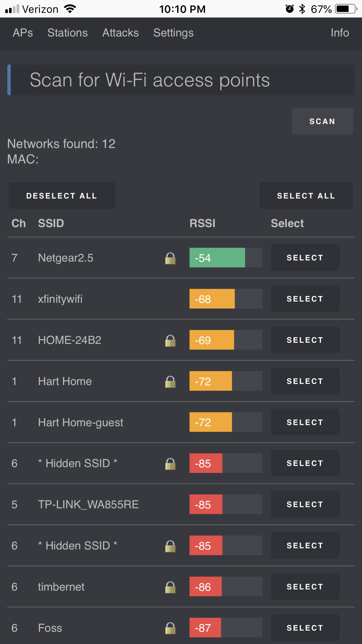Go to the Info page
This screenshot has width=362, height=644.
click(340, 33)
